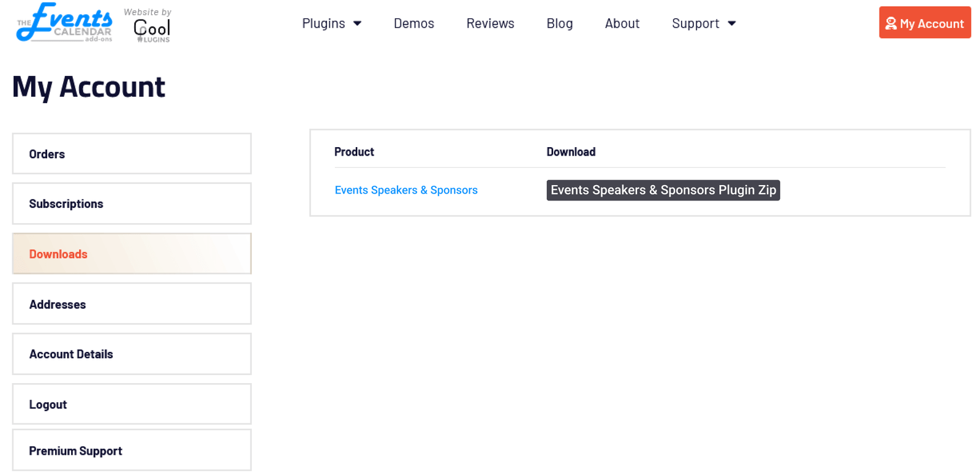980x475 pixels.
Task: Click the Cool Plugins logo
Action: point(151,27)
